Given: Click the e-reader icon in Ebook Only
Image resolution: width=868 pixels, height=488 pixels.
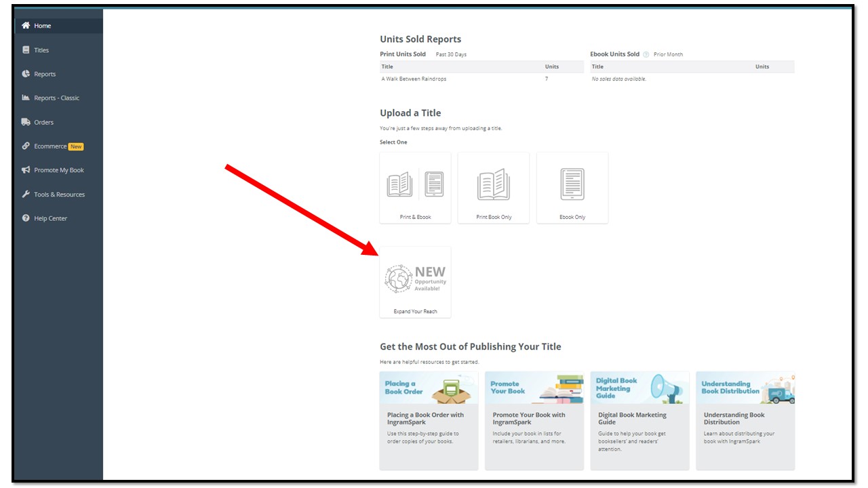Looking at the screenshot, I should coord(572,184).
